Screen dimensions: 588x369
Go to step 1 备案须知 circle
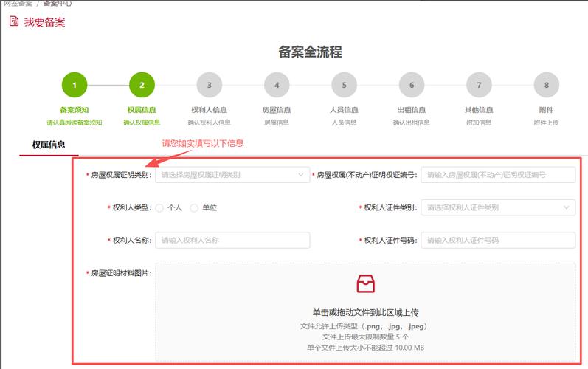click(x=75, y=85)
